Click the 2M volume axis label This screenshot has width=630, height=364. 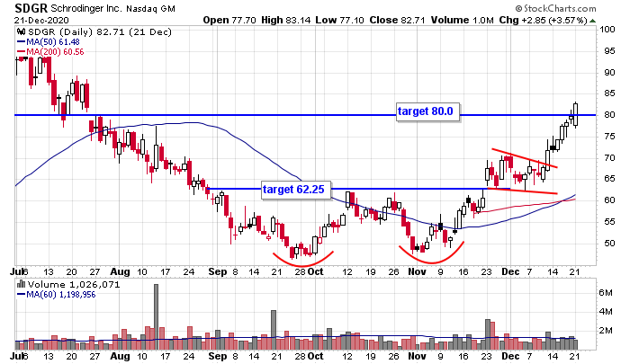[x=606, y=331]
